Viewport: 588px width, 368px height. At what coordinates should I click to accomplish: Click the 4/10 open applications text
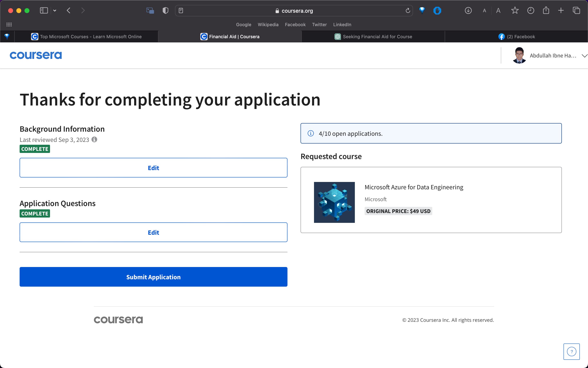(x=351, y=134)
